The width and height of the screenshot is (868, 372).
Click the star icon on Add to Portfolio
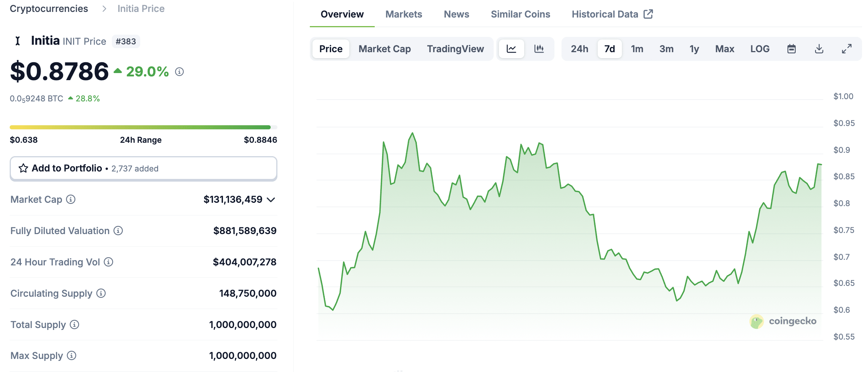(x=23, y=168)
